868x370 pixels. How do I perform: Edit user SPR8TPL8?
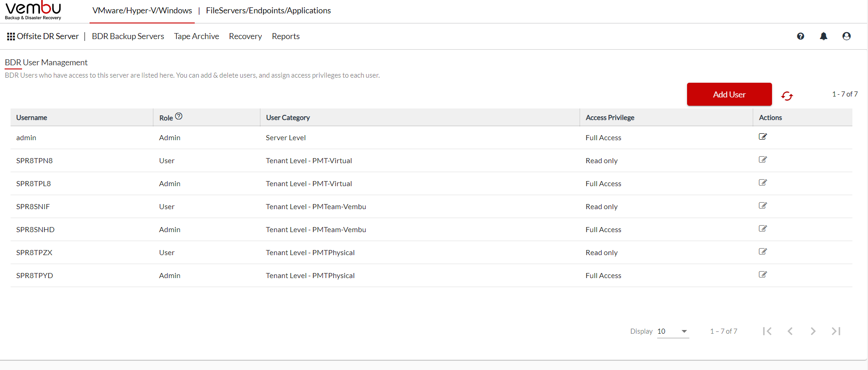(x=763, y=182)
